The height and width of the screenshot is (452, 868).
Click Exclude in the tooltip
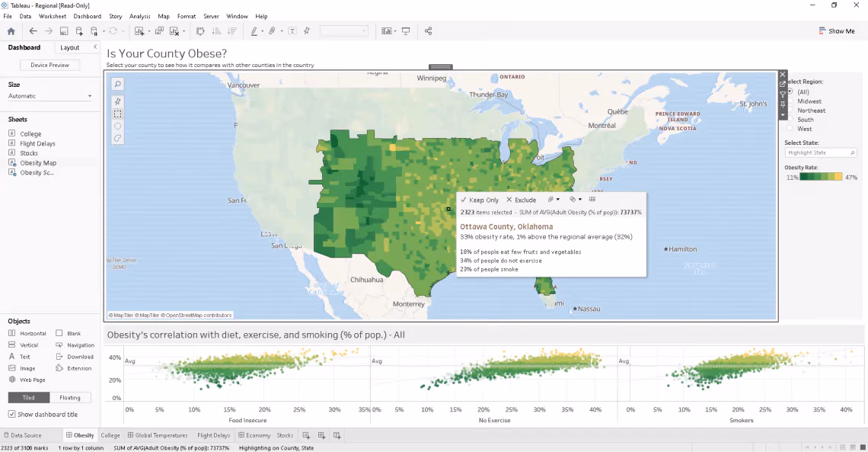(x=521, y=200)
